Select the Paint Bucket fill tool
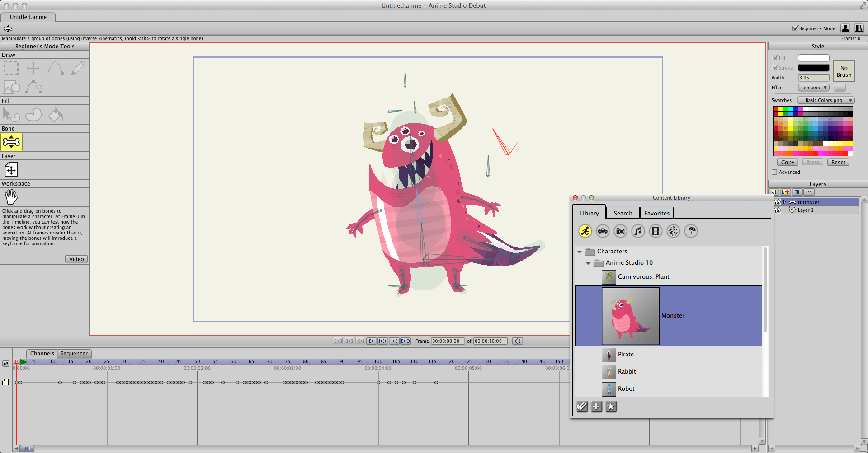868x453 pixels. [56, 114]
